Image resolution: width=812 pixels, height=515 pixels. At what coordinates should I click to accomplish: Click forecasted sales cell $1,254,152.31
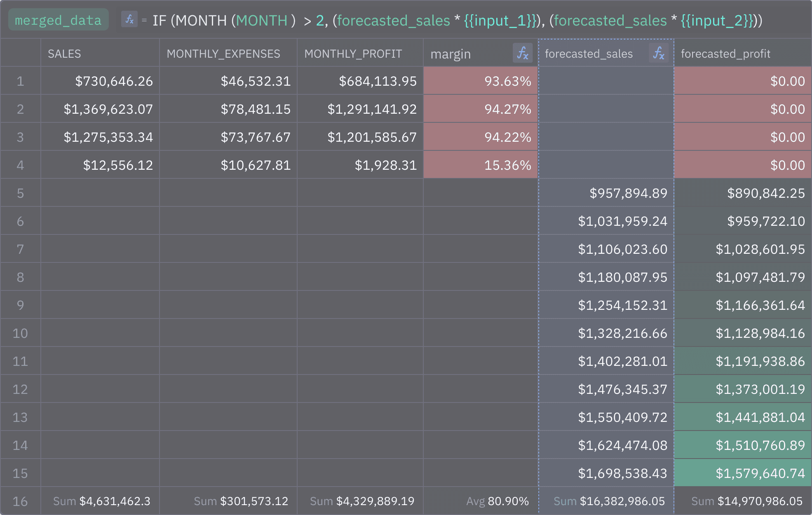point(606,305)
